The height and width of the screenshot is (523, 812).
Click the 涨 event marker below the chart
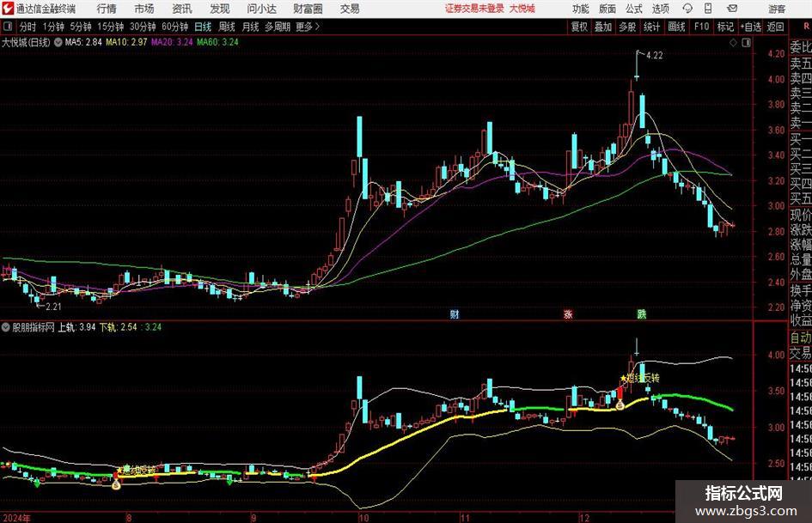point(568,313)
